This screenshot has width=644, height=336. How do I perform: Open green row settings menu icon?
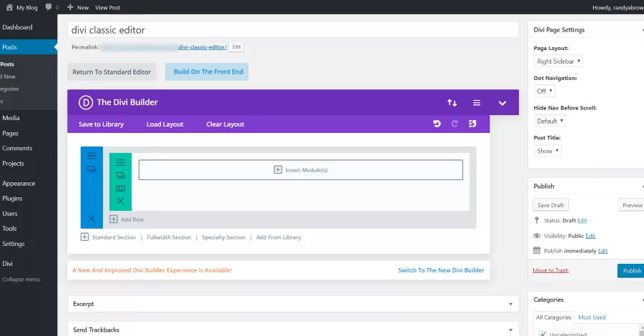click(x=120, y=162)
